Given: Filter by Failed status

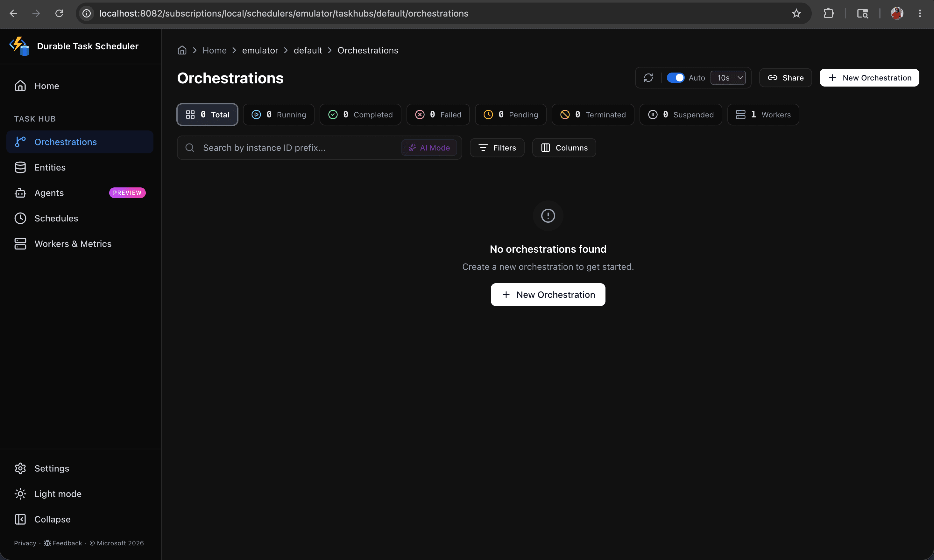Looking at the screenshot, I should (438, 114).
